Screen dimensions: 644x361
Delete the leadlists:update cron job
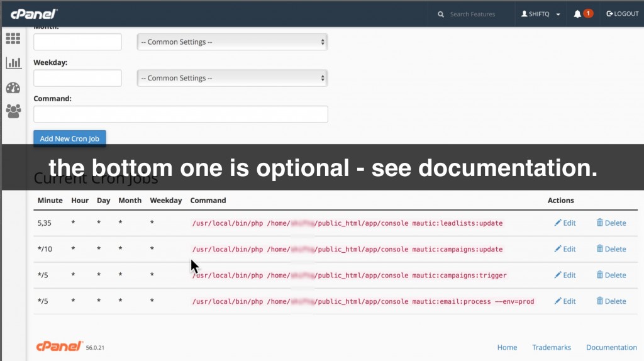611,223
